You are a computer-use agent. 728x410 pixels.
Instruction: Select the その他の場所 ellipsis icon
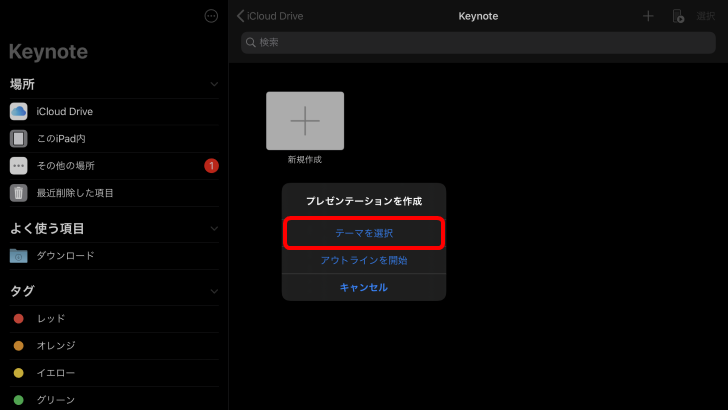19,166
